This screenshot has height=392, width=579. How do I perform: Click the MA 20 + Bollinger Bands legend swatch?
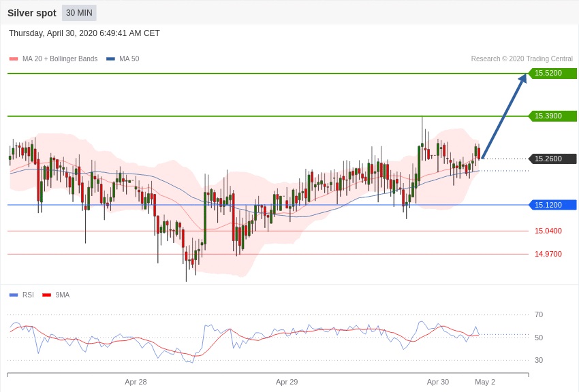[x=14, y=59]
